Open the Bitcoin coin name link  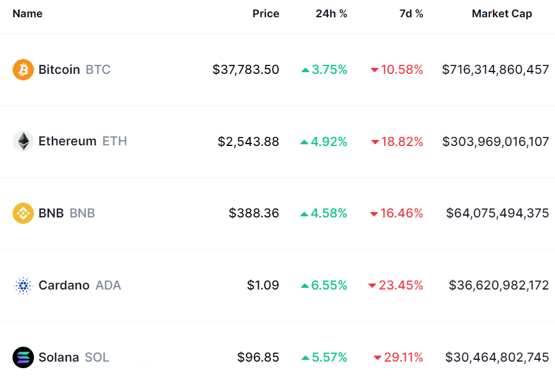click(x=59, y=70)
